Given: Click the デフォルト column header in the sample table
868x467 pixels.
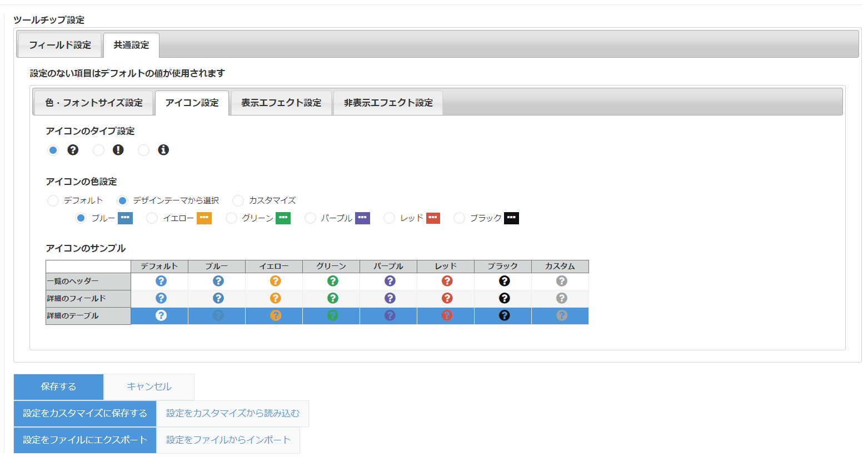Looking at the screenshot, I should click(x=160, y=266).
